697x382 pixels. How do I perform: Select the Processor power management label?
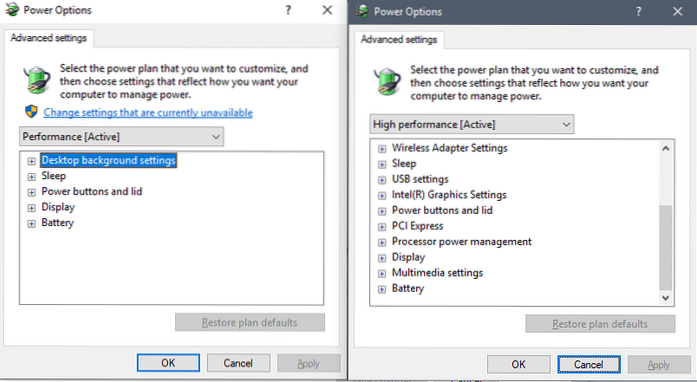(461, 241)
